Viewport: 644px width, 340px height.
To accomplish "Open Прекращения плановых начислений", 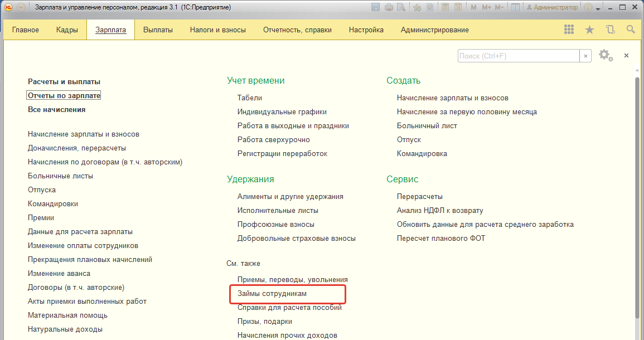I will point(90,260).
